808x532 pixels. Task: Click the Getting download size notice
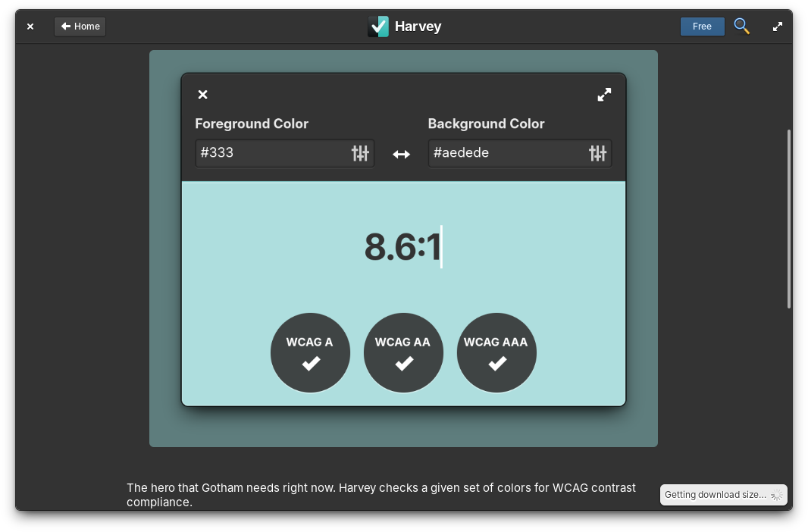point(724,494)
